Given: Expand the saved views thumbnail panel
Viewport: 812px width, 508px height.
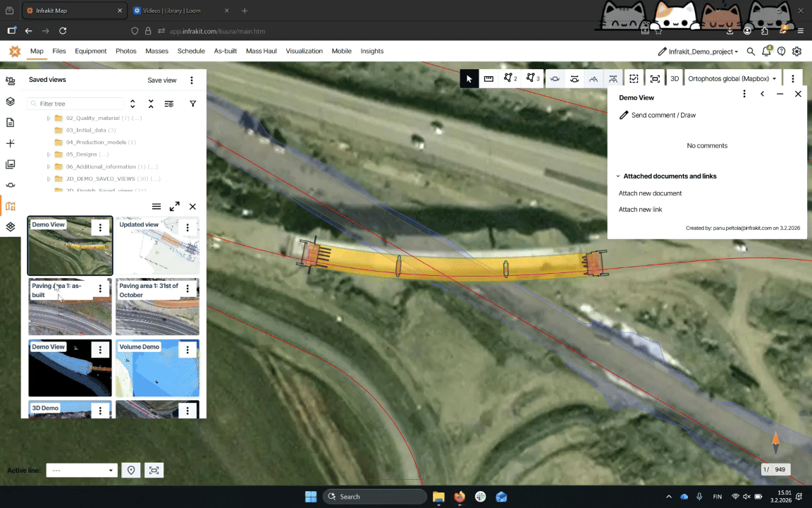Looking at the screenshot, I should tap(175, 206).
